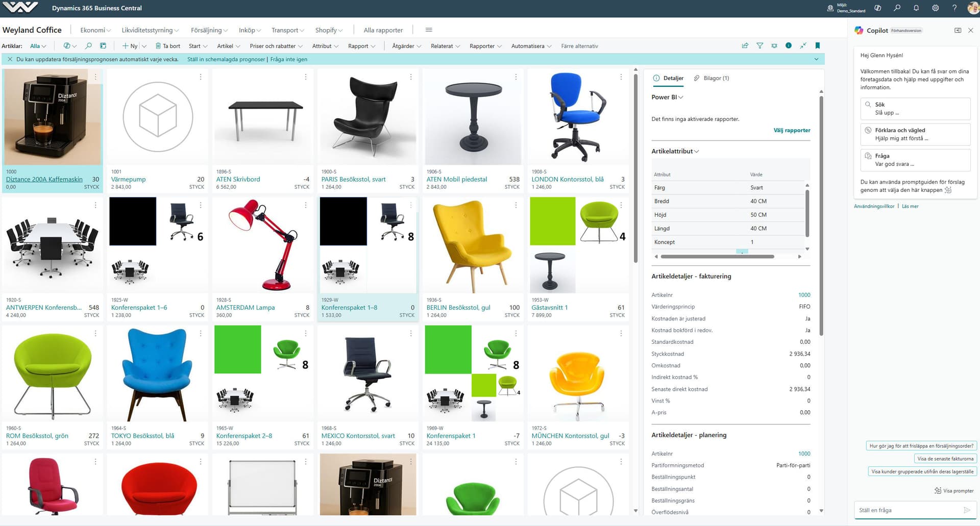Click the FactBox pane vertical scrollbar
This screenshot has width=980, height=526.
(x=821, y=215)
